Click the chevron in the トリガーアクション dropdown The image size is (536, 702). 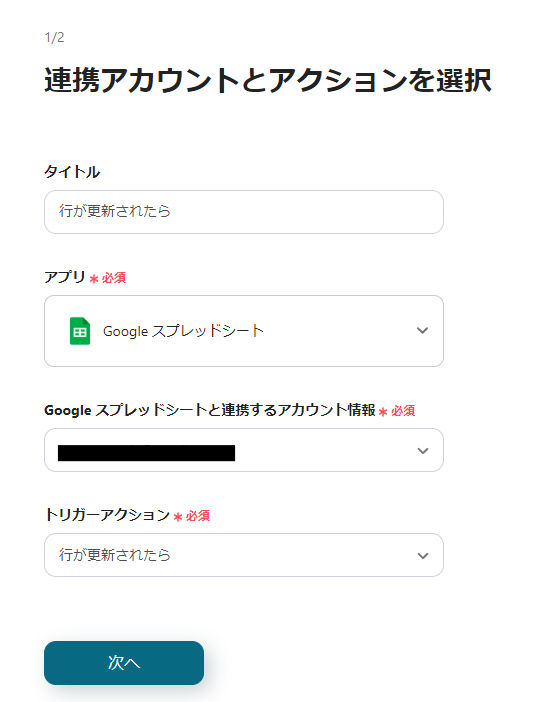pos(423,556)
